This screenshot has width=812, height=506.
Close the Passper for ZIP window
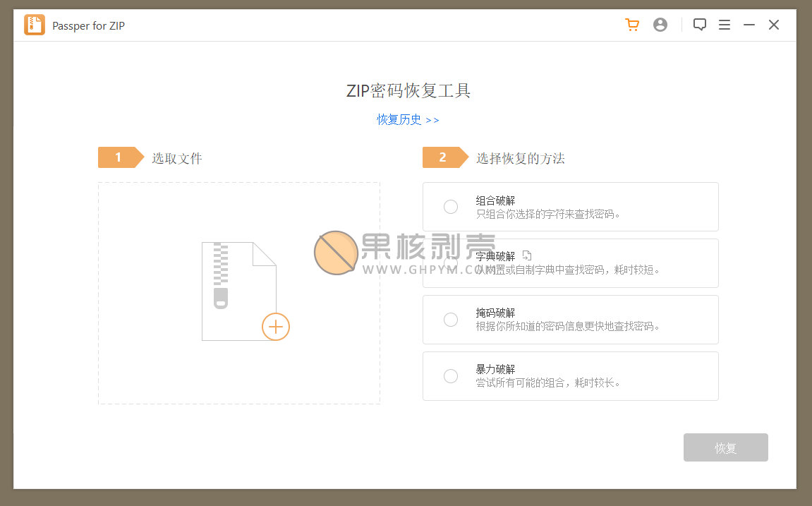(774, 25)
